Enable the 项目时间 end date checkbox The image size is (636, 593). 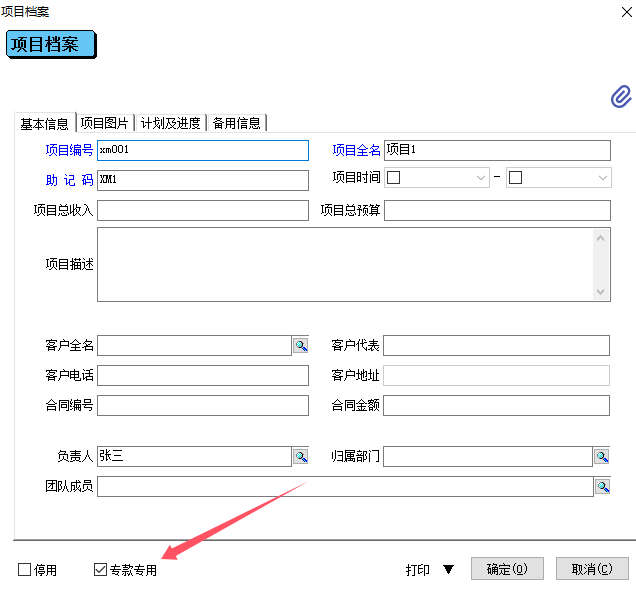point(516,178)
